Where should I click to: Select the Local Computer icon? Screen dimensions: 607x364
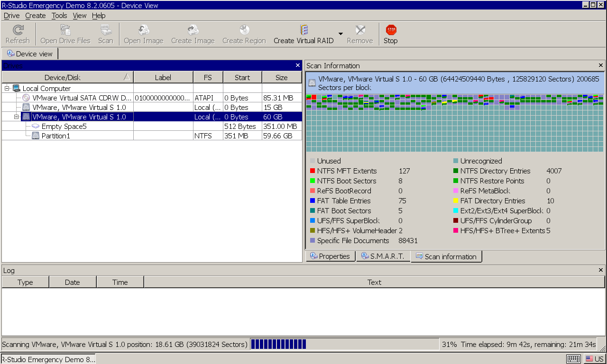(x=17, y=88)
